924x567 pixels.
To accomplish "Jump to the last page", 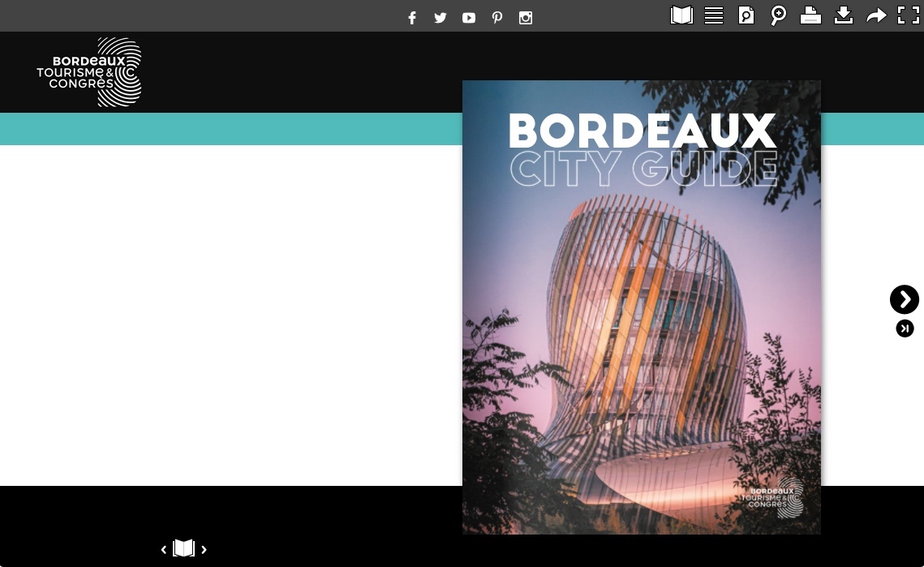I will click(905, 329).
